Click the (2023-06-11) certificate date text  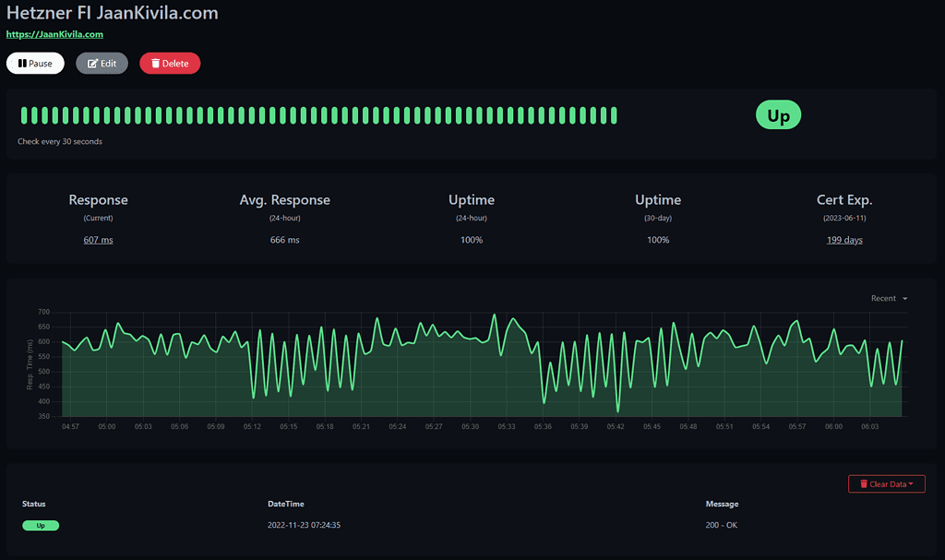pyautogui.click(x=844, y=219)
